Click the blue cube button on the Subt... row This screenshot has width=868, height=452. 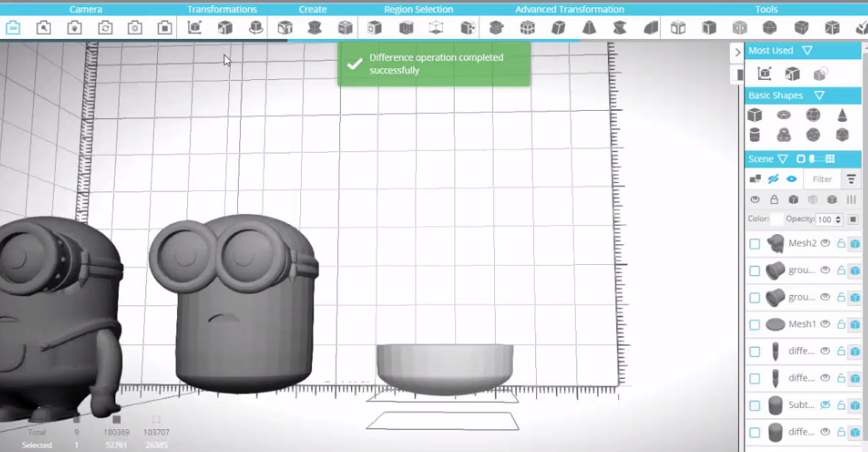[856, 406]
